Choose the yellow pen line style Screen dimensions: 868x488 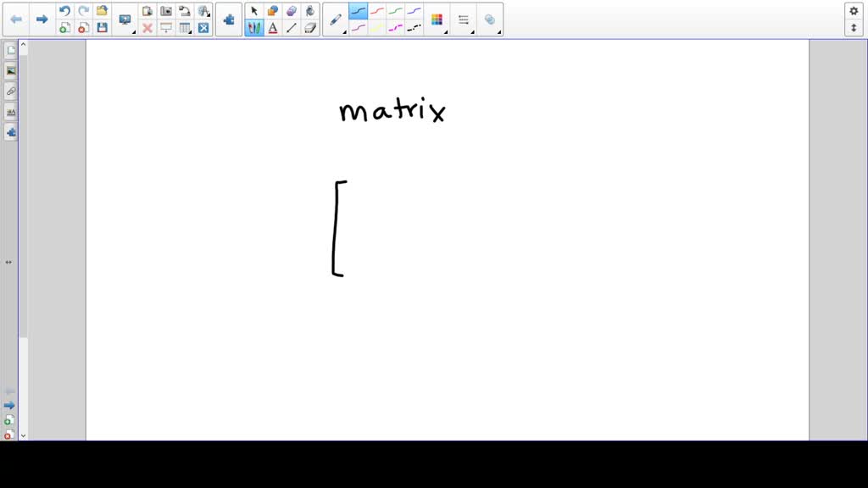point(377,28)
